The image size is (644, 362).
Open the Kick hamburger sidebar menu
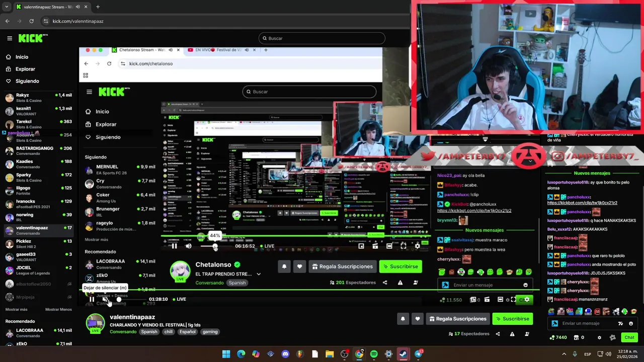tap(10, 38)
